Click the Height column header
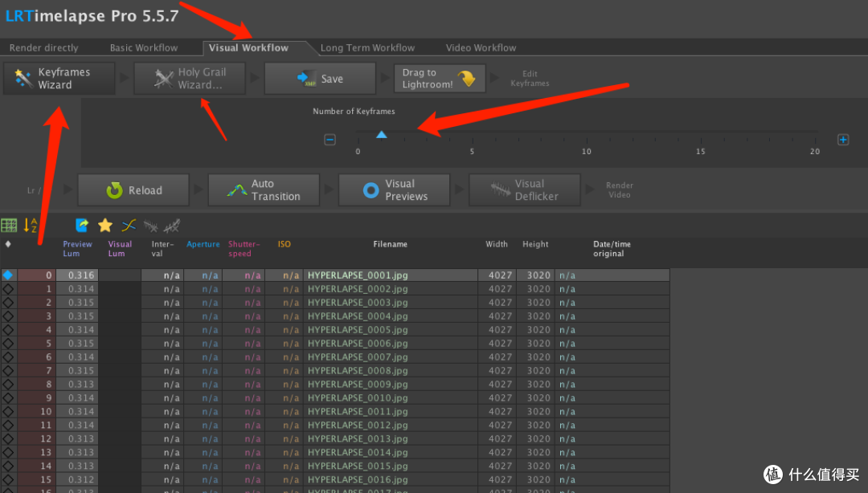Image resolution: width=868 pixels, height=493 pixels. pyautogui.click(x=535, y=244)
